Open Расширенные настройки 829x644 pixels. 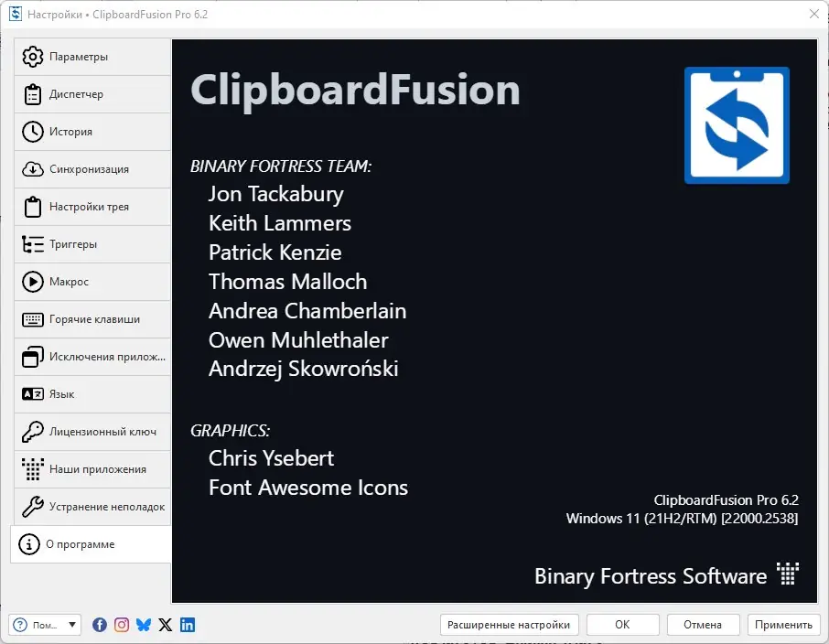click(x=509, y=625)
